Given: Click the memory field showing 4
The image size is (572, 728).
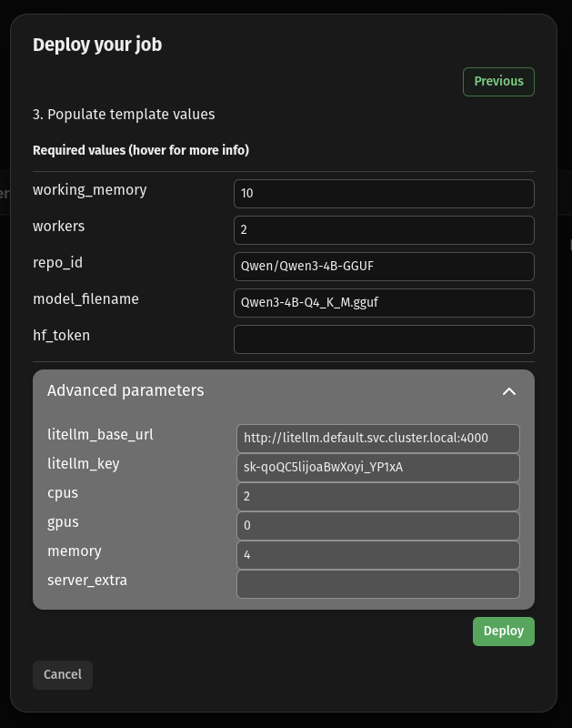Looking at the screenshot, I should point(378,554).
